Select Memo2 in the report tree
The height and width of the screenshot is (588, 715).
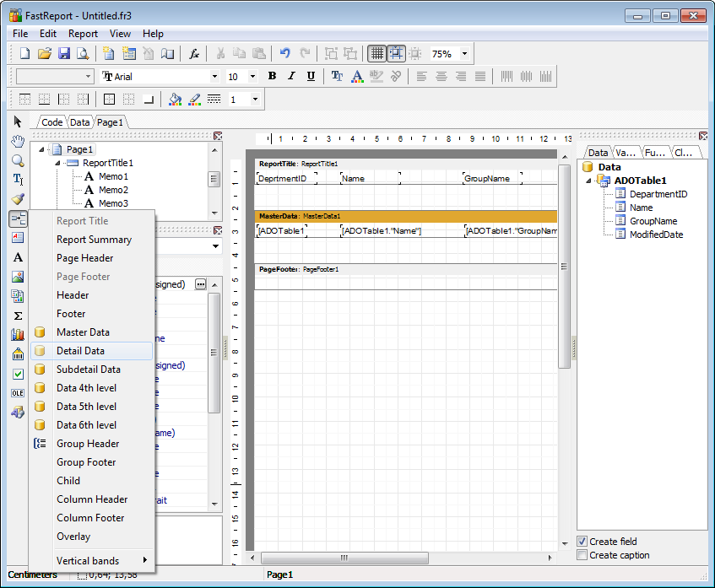114,190
